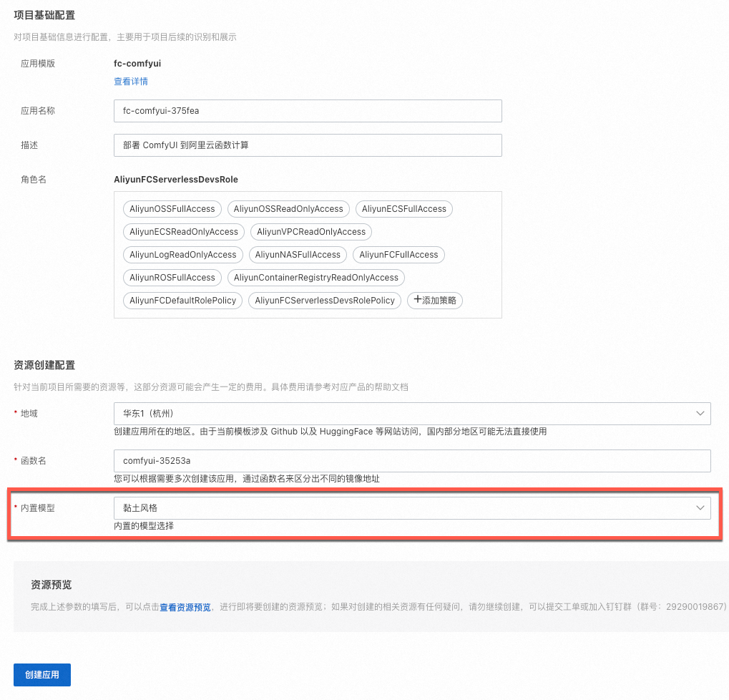Open the 地域 region dropdown 华东1（杭州）

[412, 414]
